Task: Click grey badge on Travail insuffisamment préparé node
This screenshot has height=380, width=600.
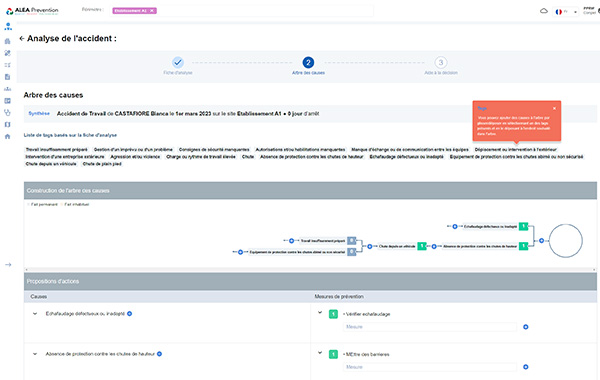Action: (352, 241)
